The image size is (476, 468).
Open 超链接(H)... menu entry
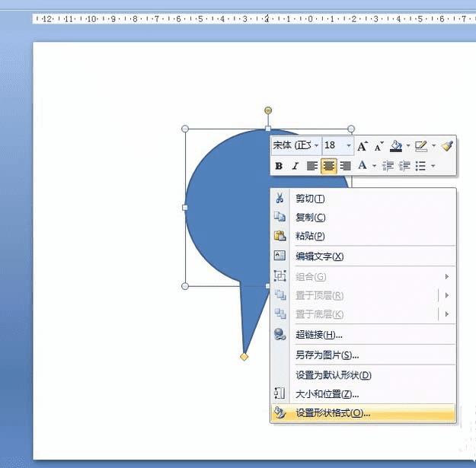pyautogui.click(x=363, y=335)
